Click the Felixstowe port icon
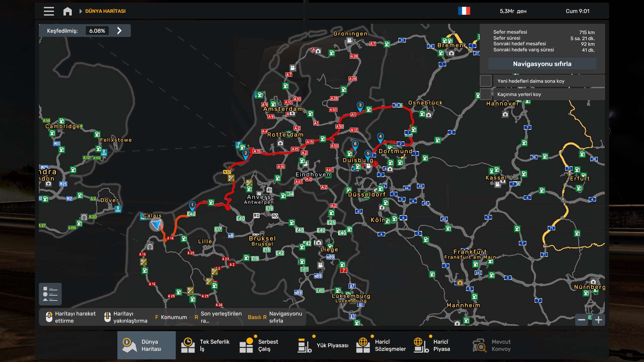This screenshot has width=644, height=362. tap(104, 153)
